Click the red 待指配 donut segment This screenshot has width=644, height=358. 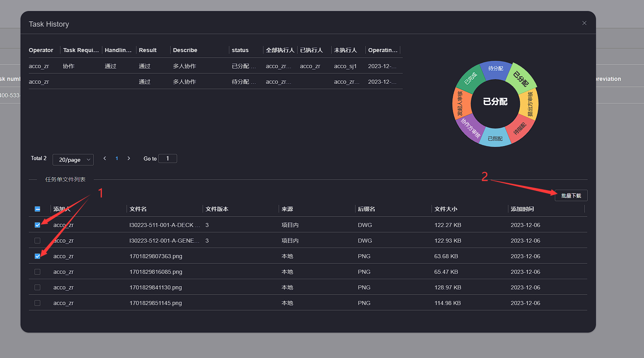pos(519,129)
